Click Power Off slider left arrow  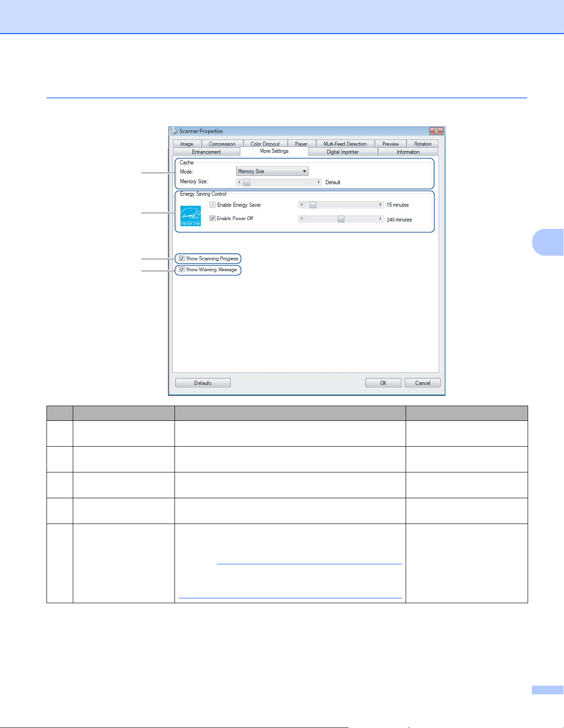pos(302,219)
